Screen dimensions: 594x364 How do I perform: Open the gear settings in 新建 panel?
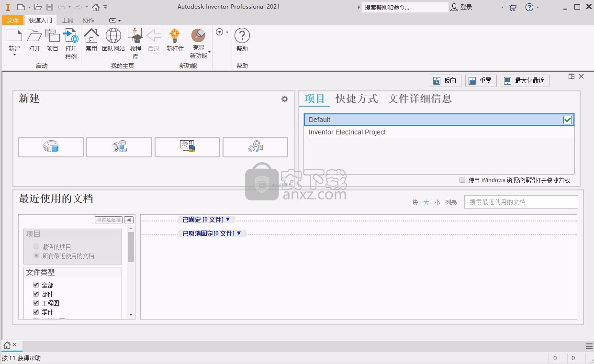(285, 99)
